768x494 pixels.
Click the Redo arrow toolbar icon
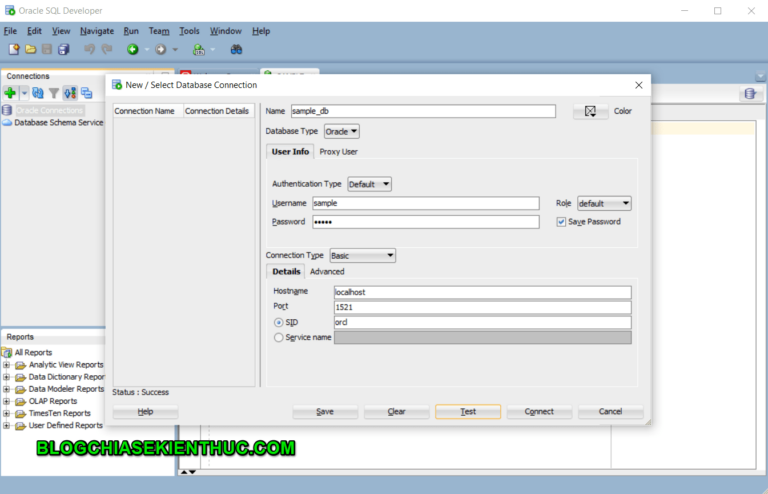pyautogui.click(x=106, y=49)
